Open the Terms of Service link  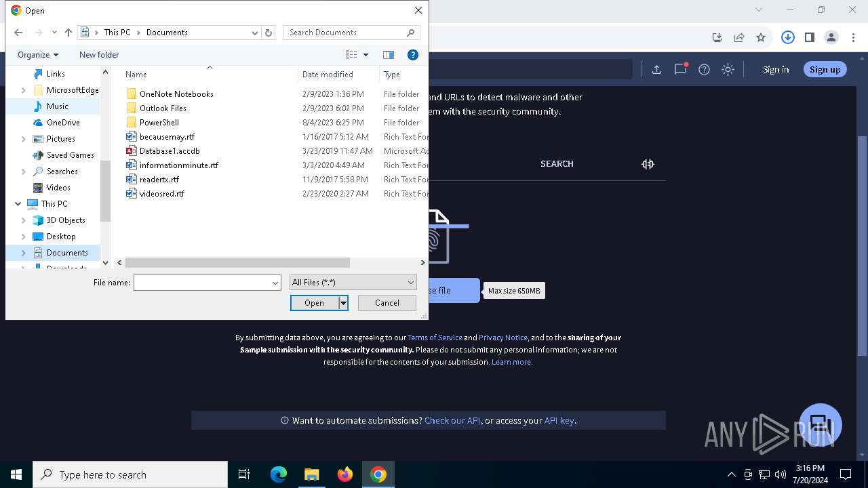[435, 338]
